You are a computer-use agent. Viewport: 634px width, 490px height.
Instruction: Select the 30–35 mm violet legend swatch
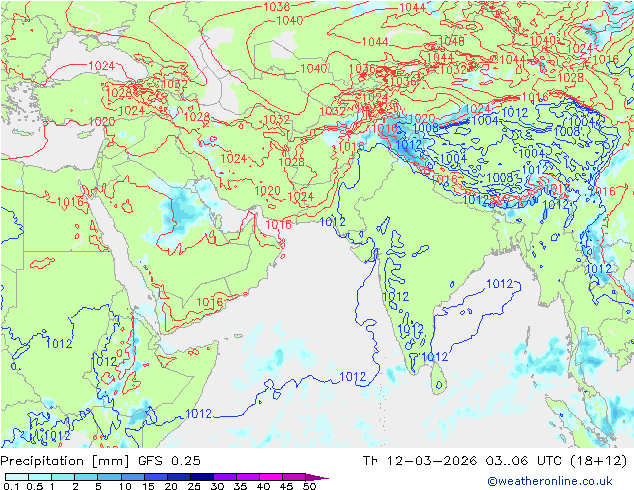[224, 477]
